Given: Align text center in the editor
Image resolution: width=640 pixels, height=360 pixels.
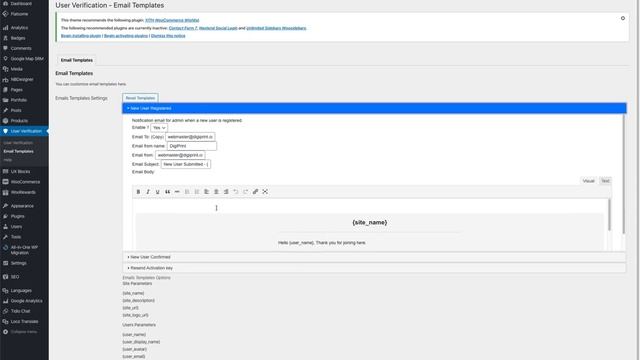Looking at the screenshot, I should click(216, 191).
